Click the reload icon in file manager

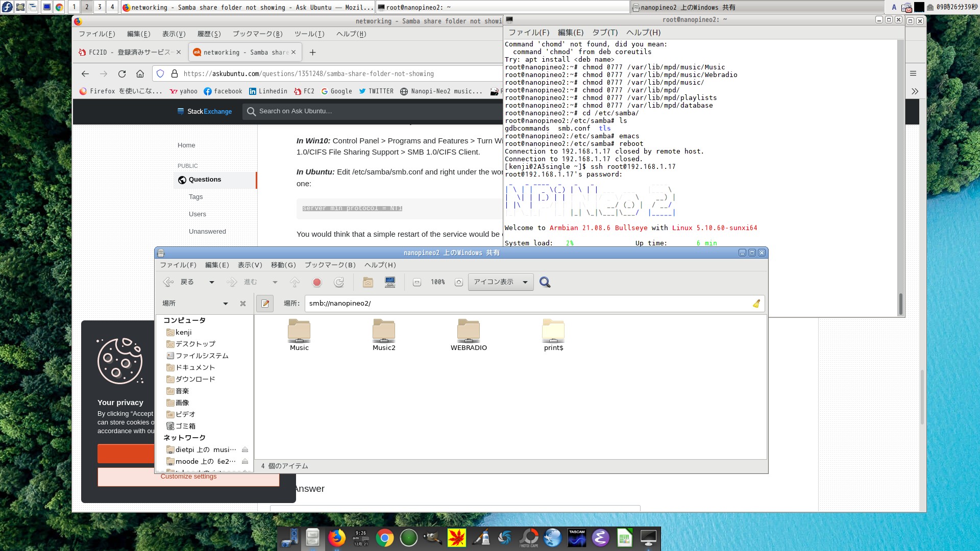tap(339, 282)
